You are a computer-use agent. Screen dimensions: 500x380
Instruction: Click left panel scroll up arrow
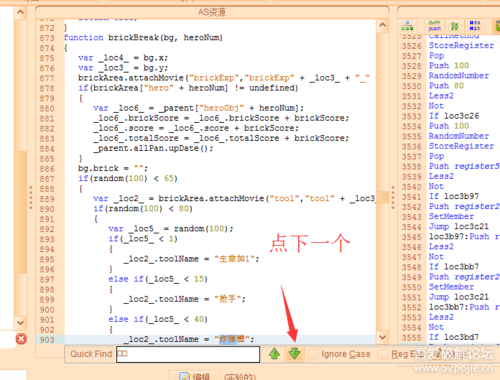[20, 12]
